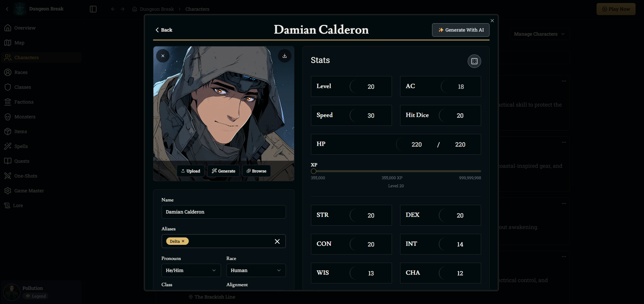Click the XP slider handle
The height and width of the screenshot is (304, 644).
click(x=314, y=171)
